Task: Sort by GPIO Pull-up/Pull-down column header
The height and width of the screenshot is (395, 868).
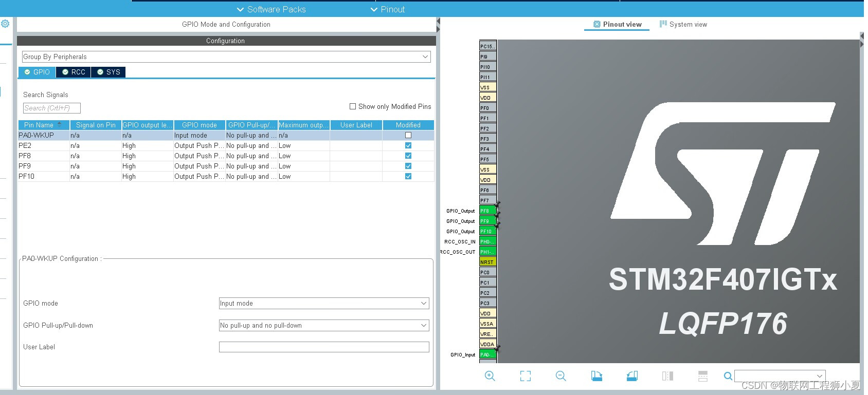Action: pyautogui.click(x=251, y=125)
